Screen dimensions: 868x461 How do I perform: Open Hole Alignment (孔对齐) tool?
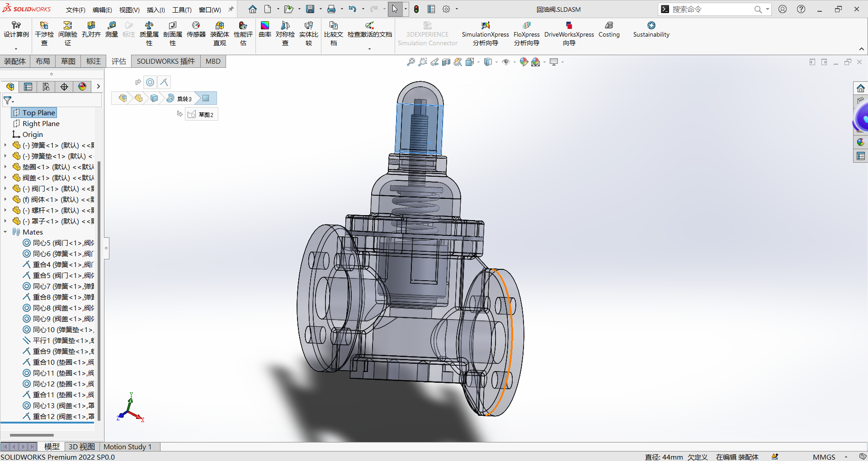pyautogui.click(x=91, y=30)
